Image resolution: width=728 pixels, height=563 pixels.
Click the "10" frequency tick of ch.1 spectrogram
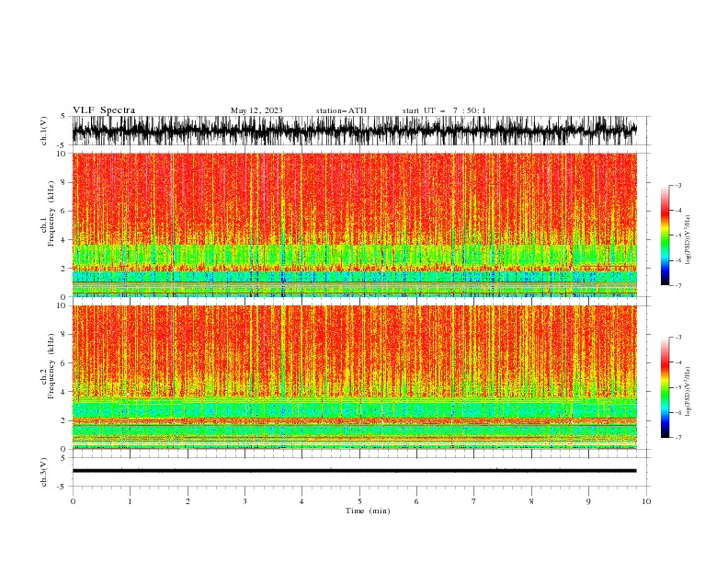(x=62, y=154)
